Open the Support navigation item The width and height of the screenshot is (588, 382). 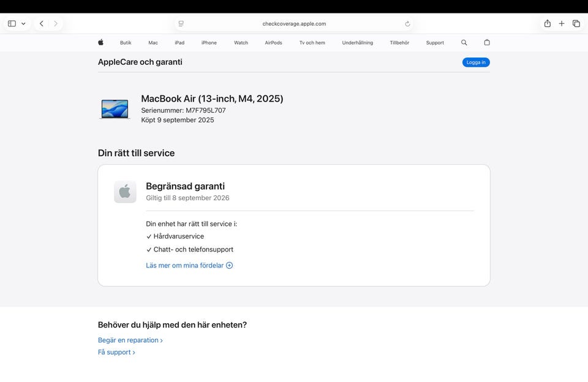click(x=435, y=43)
